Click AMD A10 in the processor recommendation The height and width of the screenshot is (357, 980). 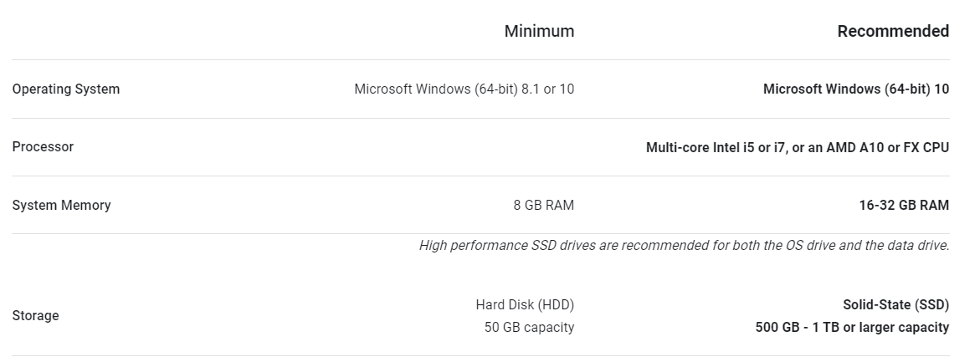click(855, 148)
